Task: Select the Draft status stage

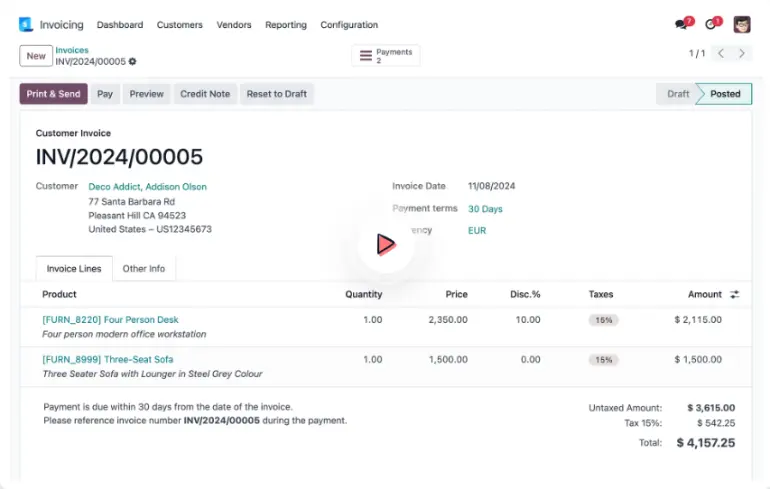Action: [678, 94]
